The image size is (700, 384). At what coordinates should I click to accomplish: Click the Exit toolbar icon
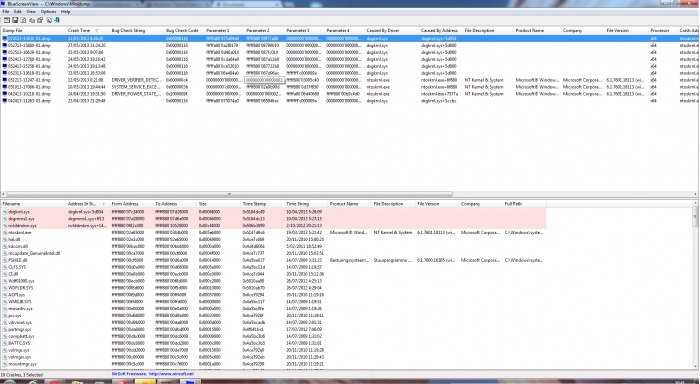[57, 20]
